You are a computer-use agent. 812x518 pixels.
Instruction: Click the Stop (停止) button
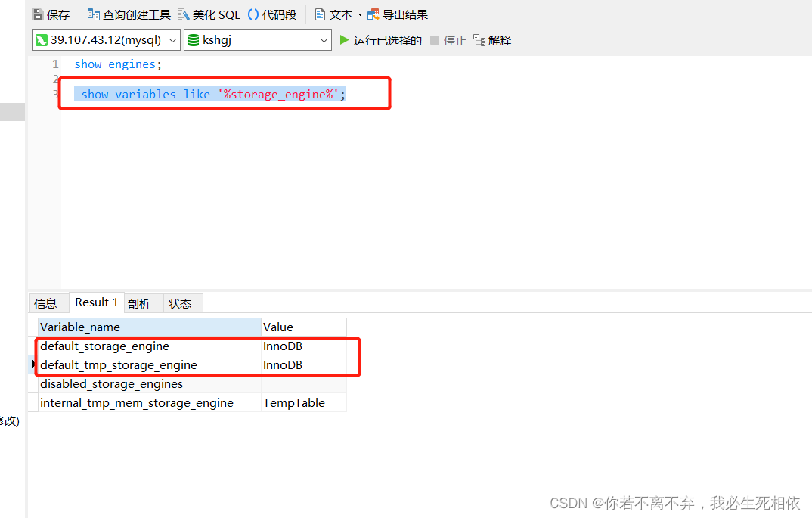coord(448,40)
